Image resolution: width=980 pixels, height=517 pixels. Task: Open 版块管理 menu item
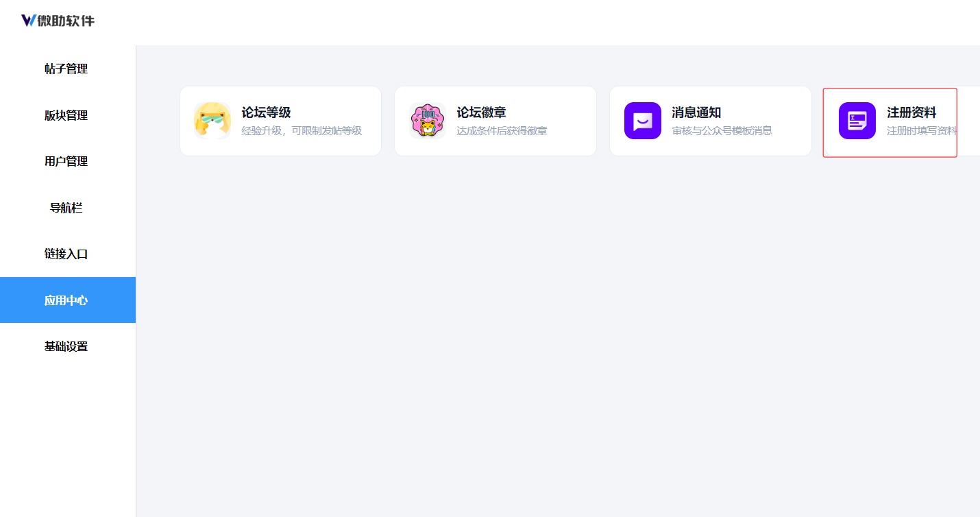tap(66, 115)
